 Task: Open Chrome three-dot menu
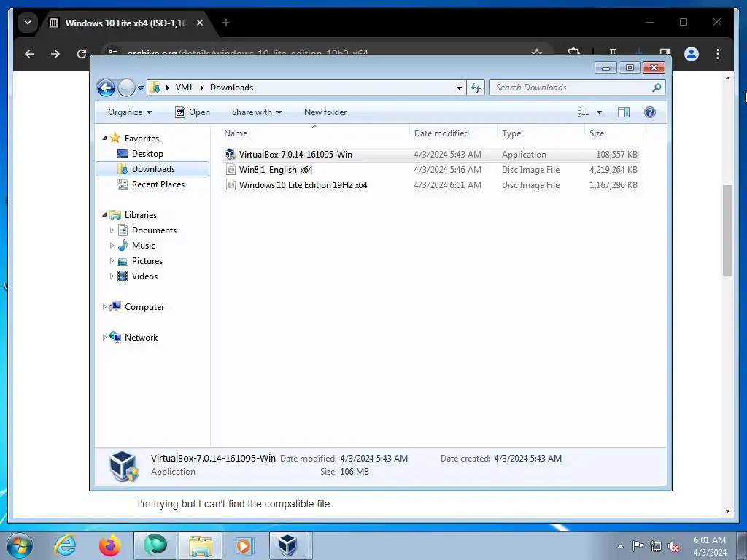[718, 54]
